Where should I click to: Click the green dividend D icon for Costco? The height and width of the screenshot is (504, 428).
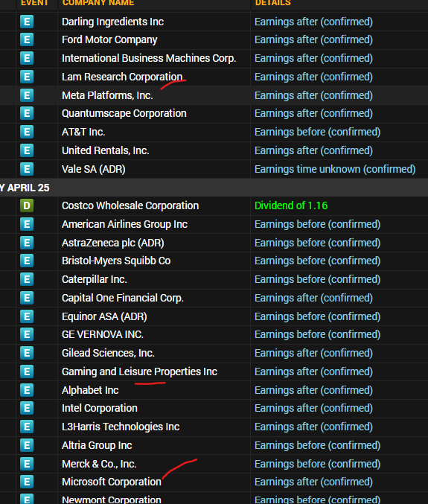[x=27, y=205]
